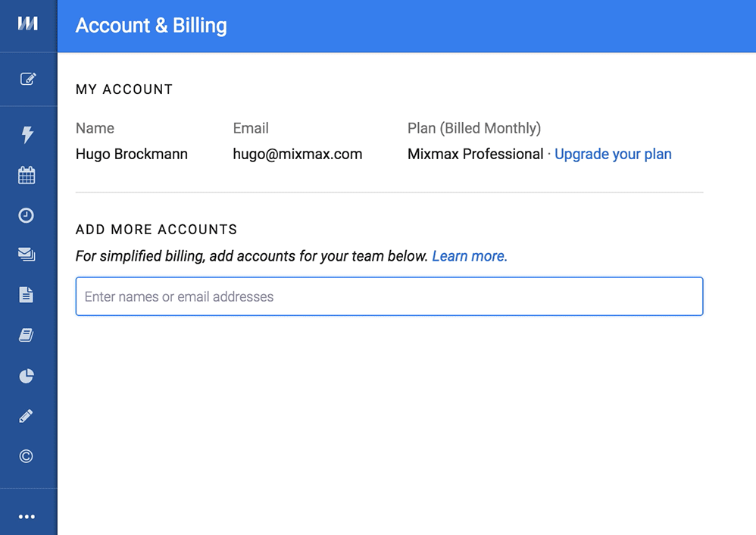This screenshot has height=535, width=756.
Task: Click the Mixmax Professional plan text
Action: click(x=476, y=154)
